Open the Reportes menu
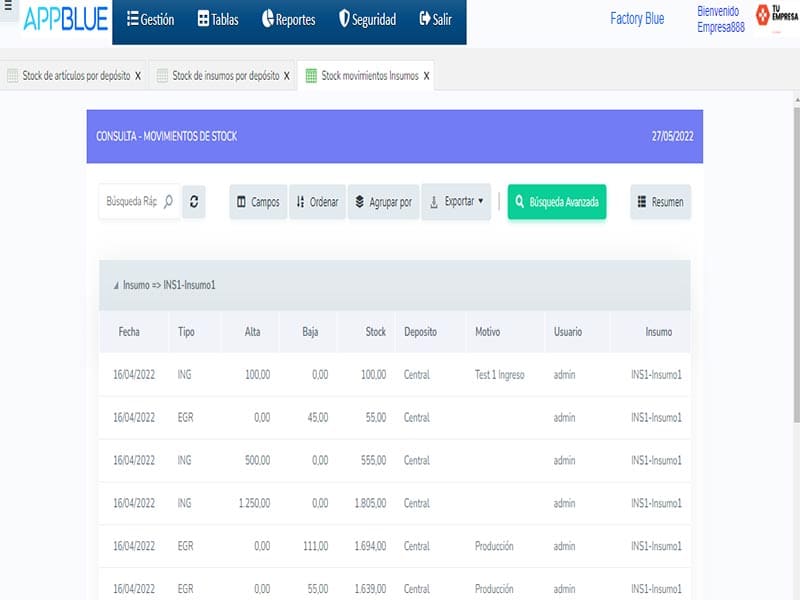 click(x=288, y=20)
